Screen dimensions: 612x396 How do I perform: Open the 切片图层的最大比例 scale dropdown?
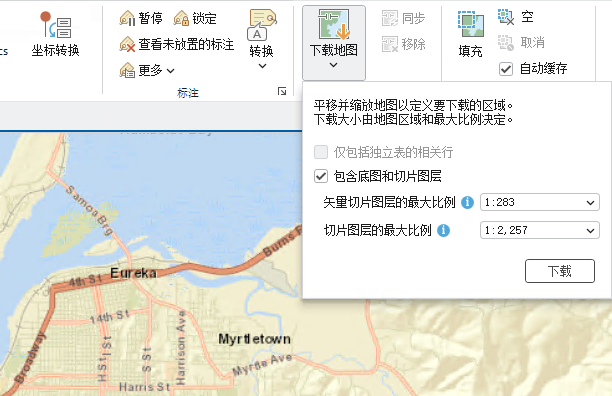(540, 230)
